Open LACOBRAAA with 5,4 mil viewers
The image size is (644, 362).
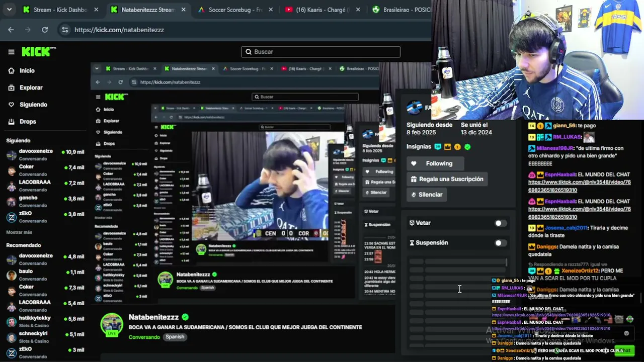45,306
